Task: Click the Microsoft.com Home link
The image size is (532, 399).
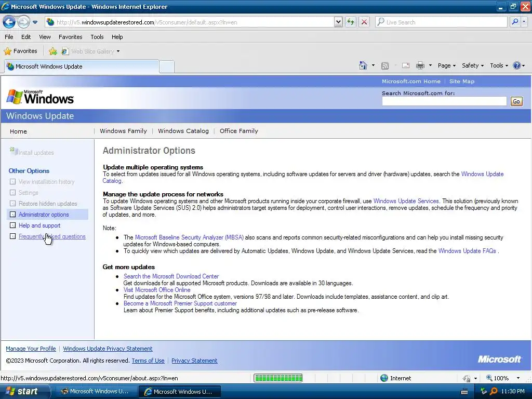Action: 411,81
